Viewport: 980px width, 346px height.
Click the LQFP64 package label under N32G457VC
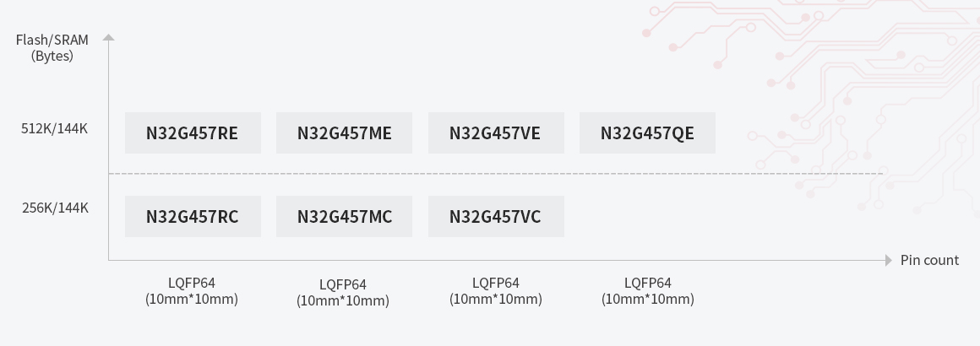click(x=496, y=291)
